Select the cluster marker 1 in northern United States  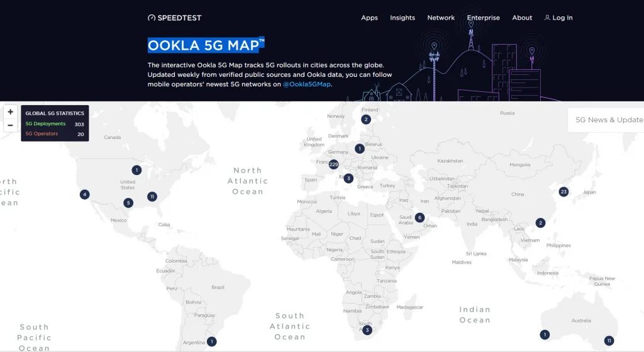[136, 170]
